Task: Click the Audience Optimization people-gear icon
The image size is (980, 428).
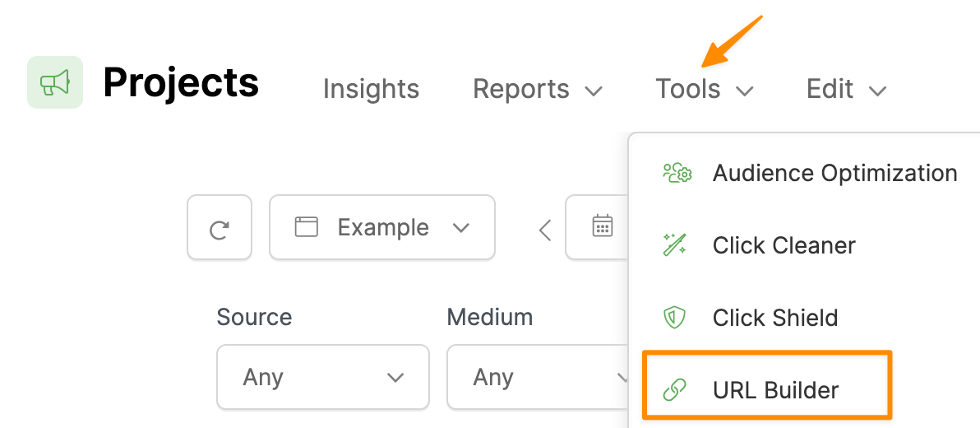Action: [677, 173]
